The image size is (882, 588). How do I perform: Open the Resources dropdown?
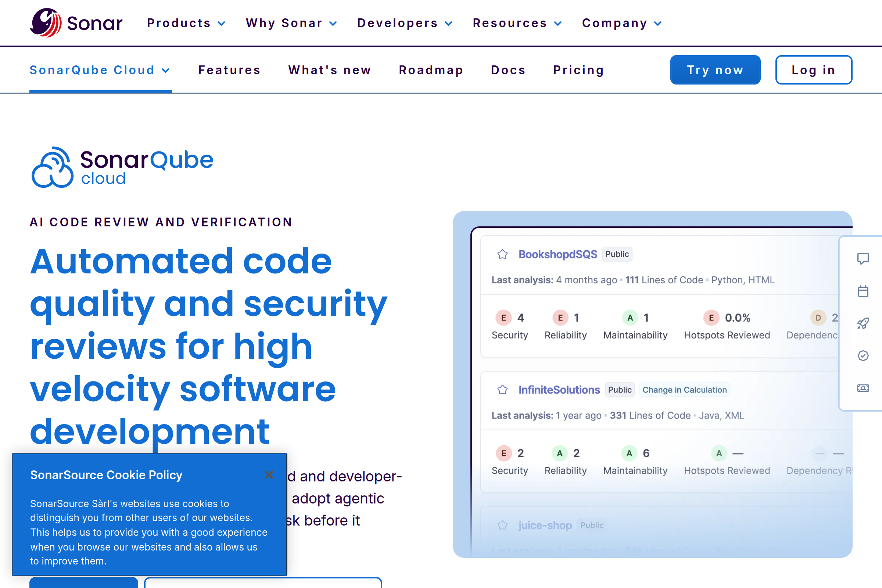pos(517,23)
